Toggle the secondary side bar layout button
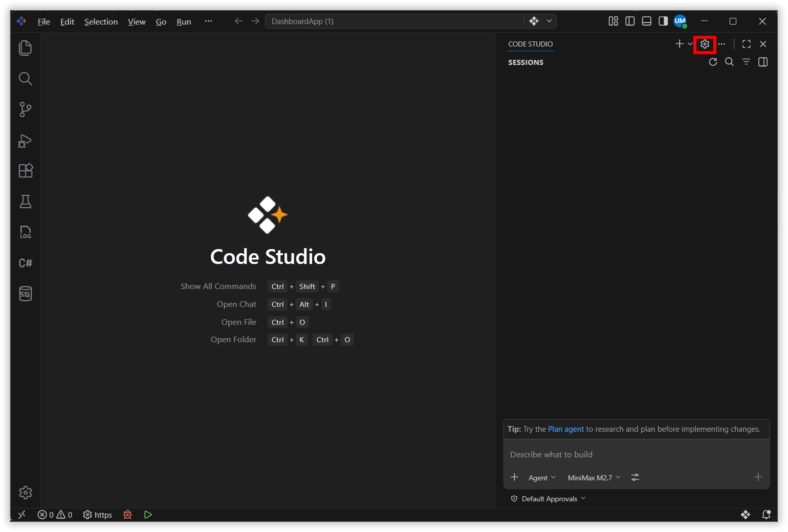Screen dimensions: 788x532 [x=663, y=21]
